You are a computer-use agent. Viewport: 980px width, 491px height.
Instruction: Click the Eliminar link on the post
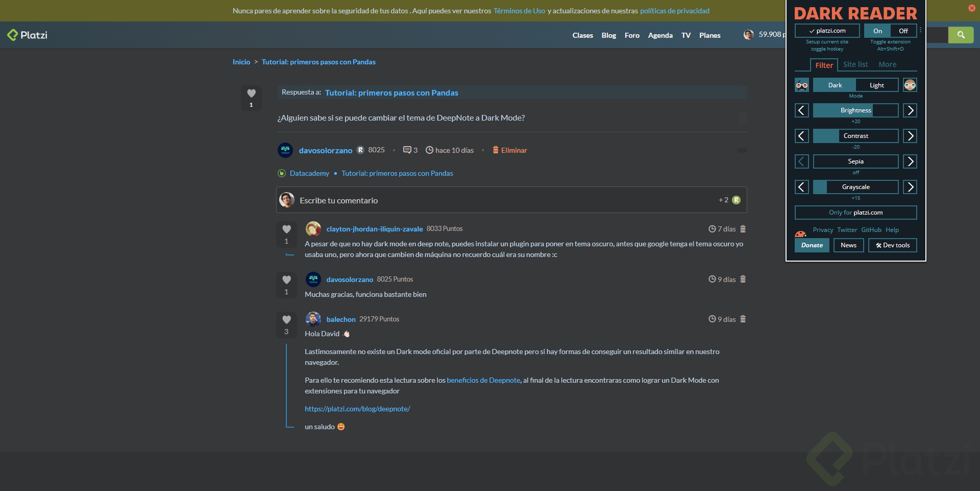click(514, 150)
